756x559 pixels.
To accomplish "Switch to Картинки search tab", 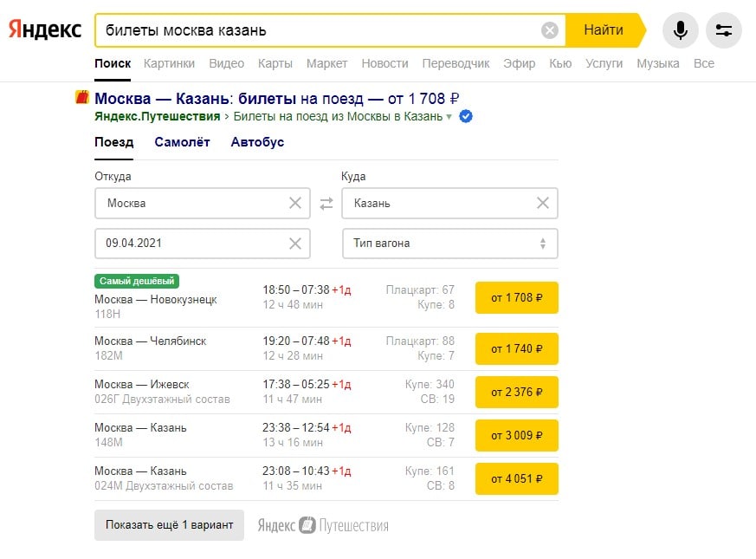I will pos(169,63).
